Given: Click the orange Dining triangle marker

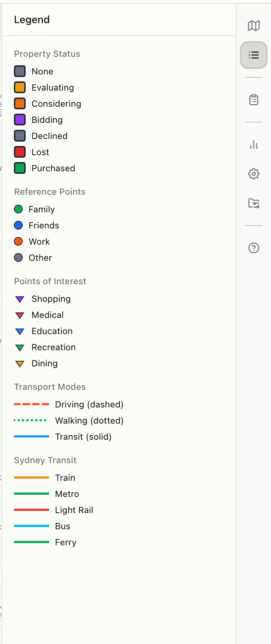Looking at the screenshot, I should [x=20, y=364].
